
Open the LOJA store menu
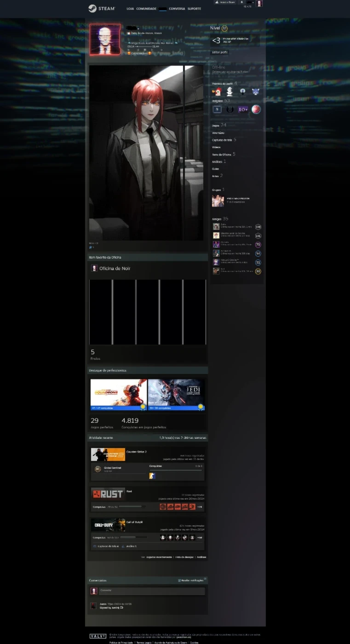[130, 9]
